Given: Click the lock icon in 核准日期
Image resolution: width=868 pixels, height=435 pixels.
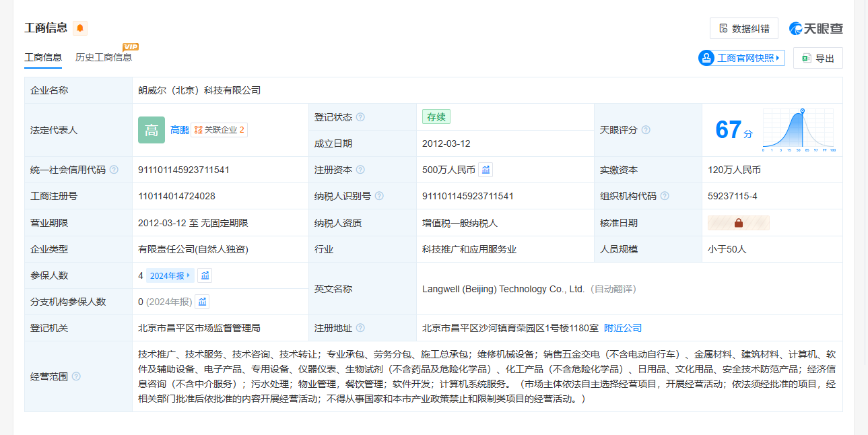Looking at the screenshot, I should tap(738, 223).
